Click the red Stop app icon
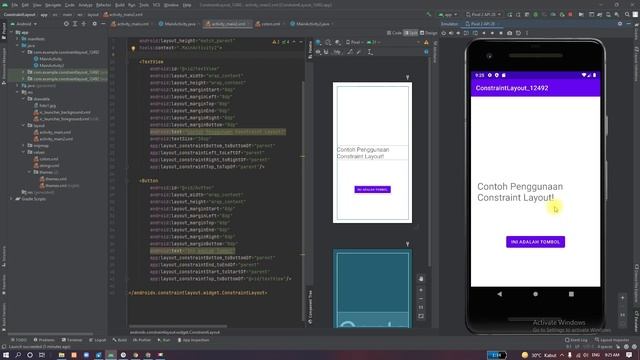 coord(570,15)
